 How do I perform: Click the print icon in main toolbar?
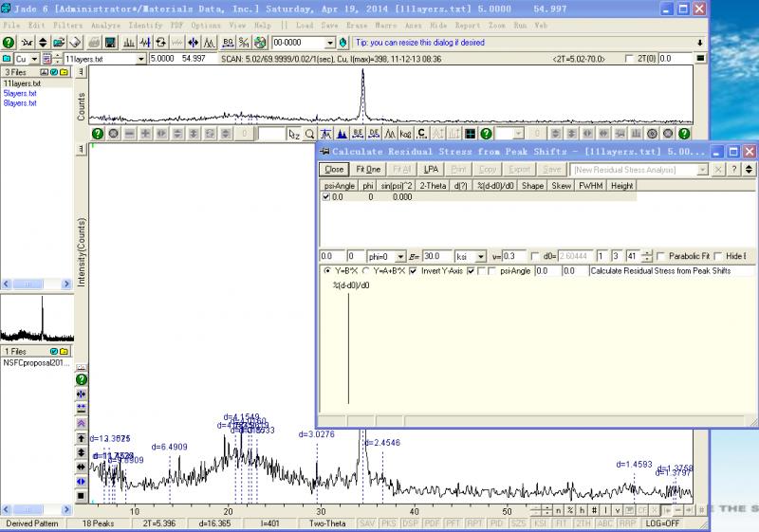click(x=95, y=43)
